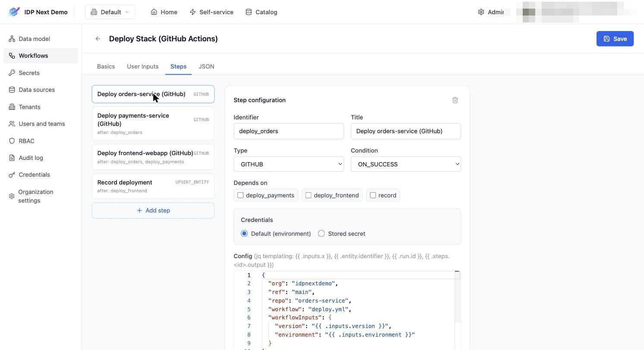Open the Type dropdown showing GITHUB
Image resolution: width=644 pixels, height=350 pixels.
[289, 164]
